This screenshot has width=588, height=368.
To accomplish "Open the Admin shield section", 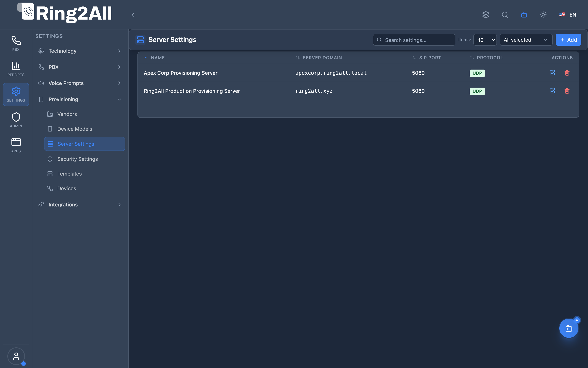I will (16, 120).
